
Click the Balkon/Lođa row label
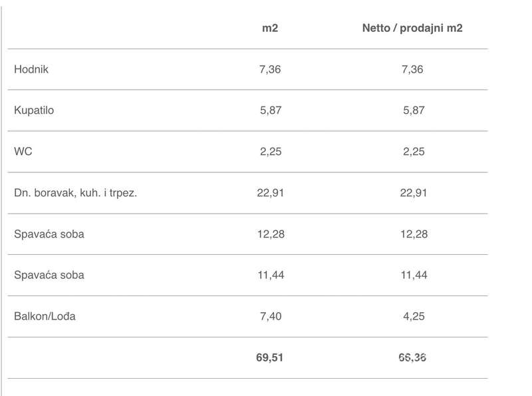point(45,316)
